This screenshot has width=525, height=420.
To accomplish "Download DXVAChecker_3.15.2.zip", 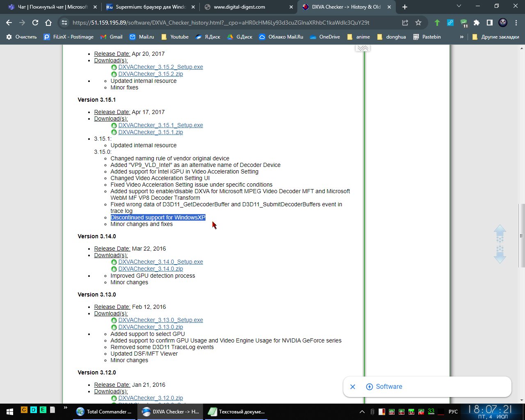I will (x=151, y=74).
